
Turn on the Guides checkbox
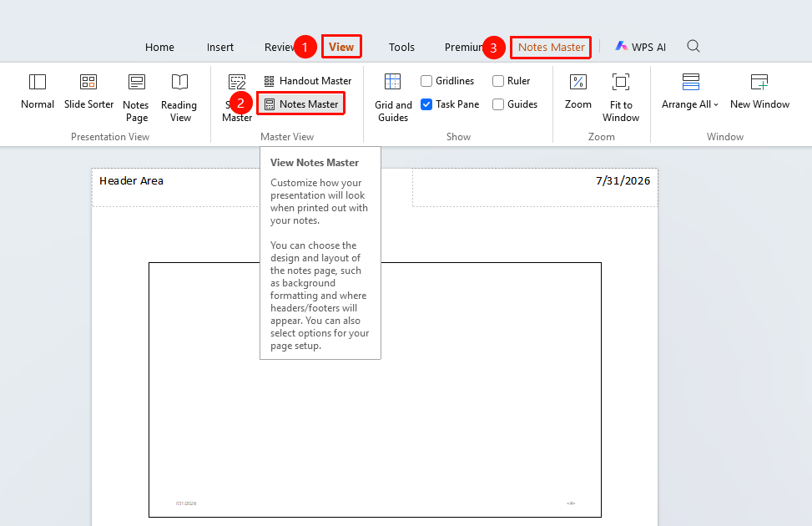point(498,104)
